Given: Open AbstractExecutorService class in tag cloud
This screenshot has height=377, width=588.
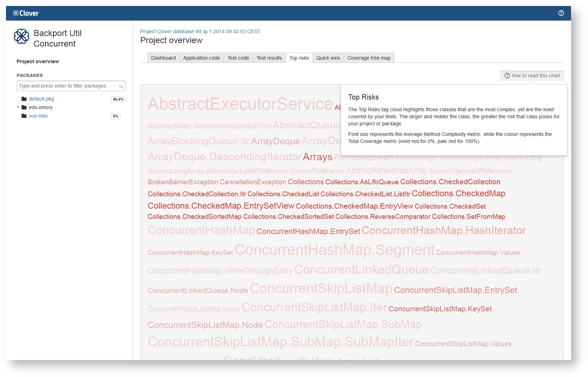Looking at the screenshot, I should [240, 104].
